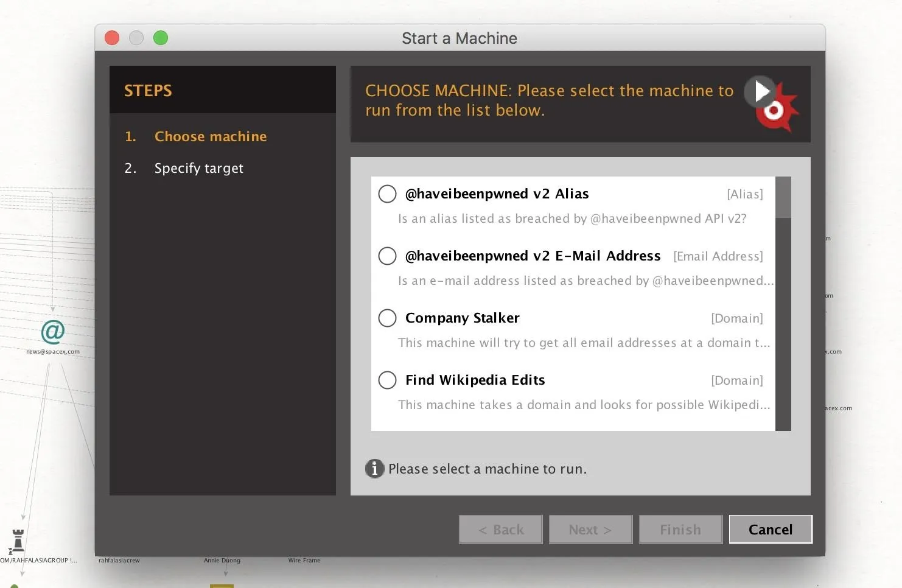Click 'This machine will try to get all email' description
902x588 pixels.
[x=584, y=343]
